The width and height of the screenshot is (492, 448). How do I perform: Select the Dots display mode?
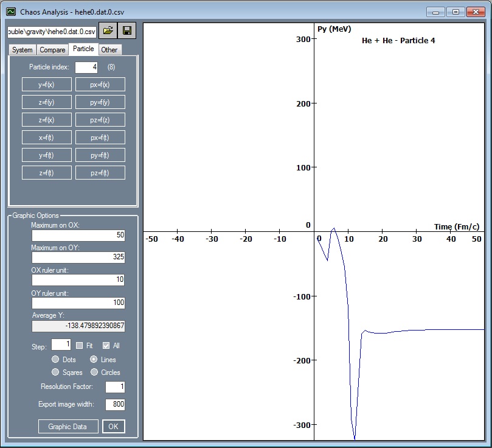point(55,359)
